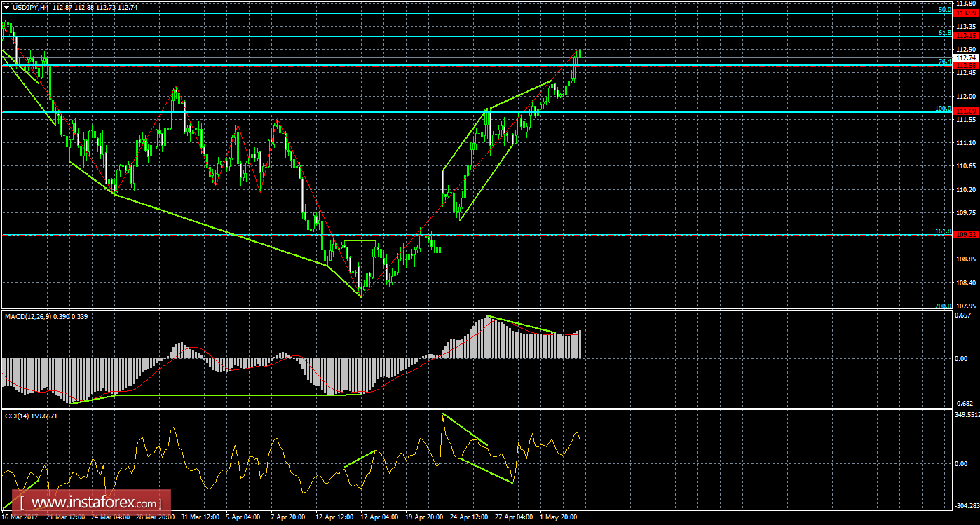Image resolution: width=980 pixels, height=525 pixels.
Task: Select the red 109.32 price tag
Action: (967, 235)
